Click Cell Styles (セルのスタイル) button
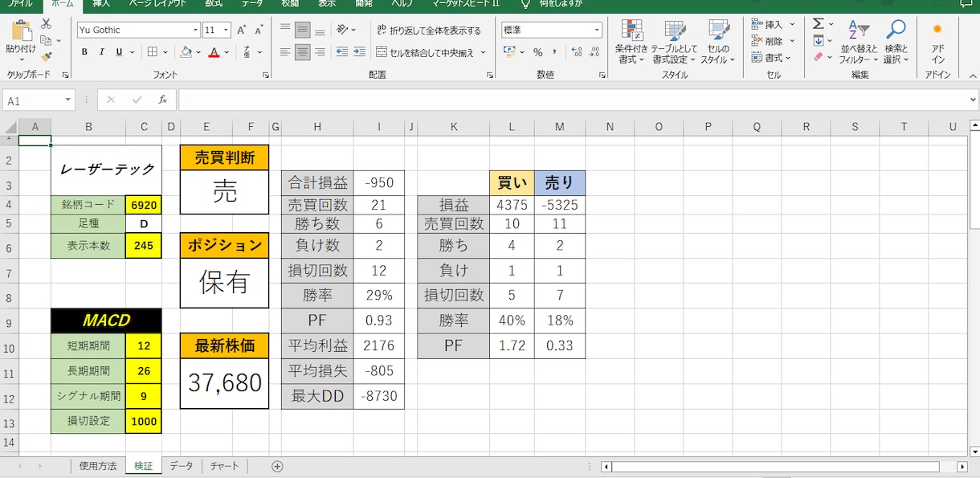 718,43
